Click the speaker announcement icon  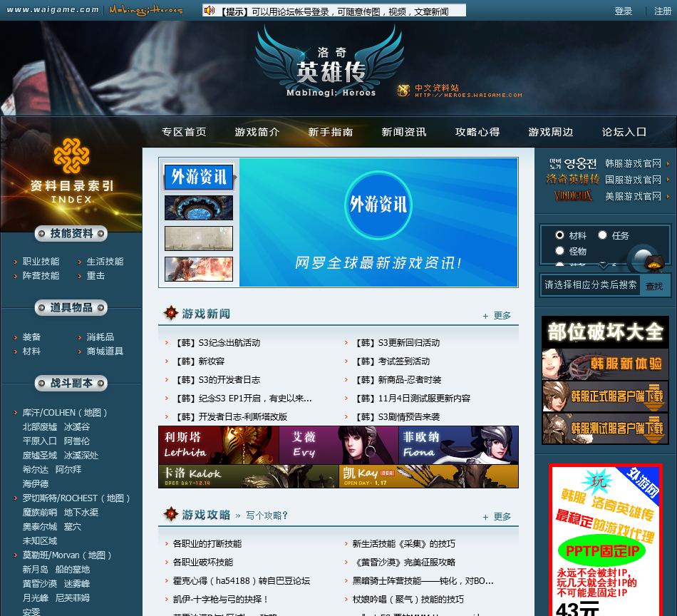tap(210, 11)
